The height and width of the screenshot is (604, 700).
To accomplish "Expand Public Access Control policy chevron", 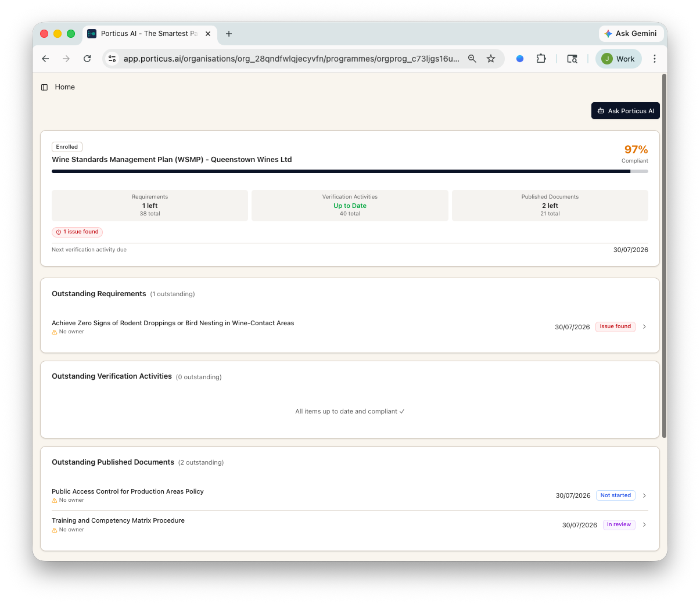I will point(644,495).
